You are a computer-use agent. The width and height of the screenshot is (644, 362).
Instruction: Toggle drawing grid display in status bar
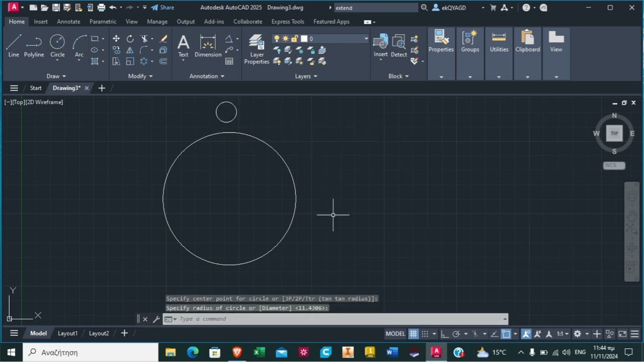coord(413,333)
